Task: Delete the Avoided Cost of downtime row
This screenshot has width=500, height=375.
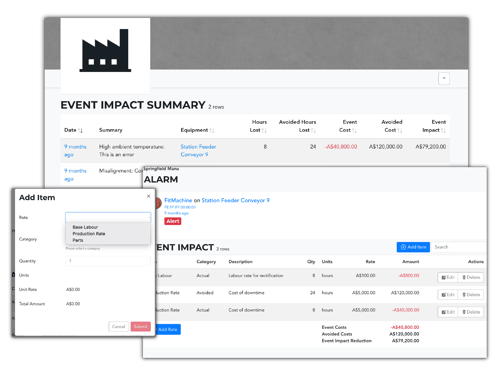Action: (471, 295)
